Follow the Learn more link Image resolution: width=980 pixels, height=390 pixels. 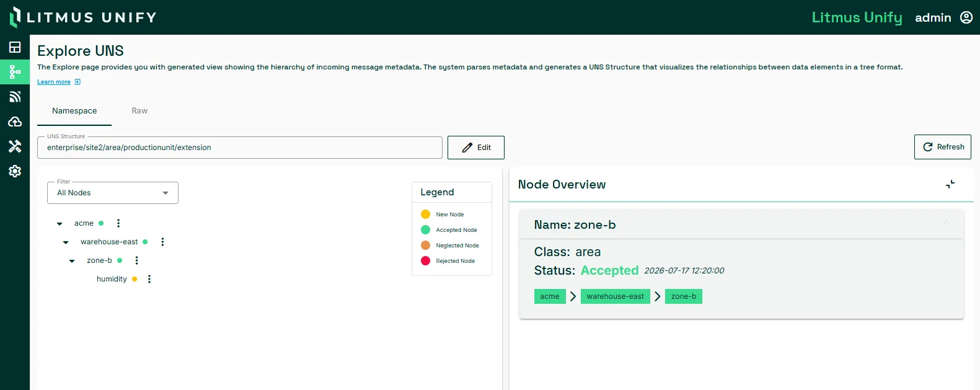54,82
